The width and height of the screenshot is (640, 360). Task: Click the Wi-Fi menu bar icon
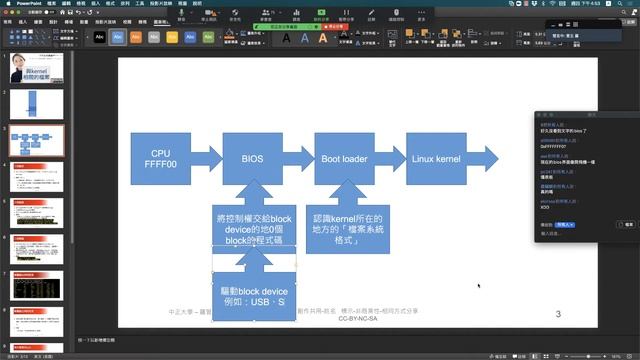click(553, 3)
